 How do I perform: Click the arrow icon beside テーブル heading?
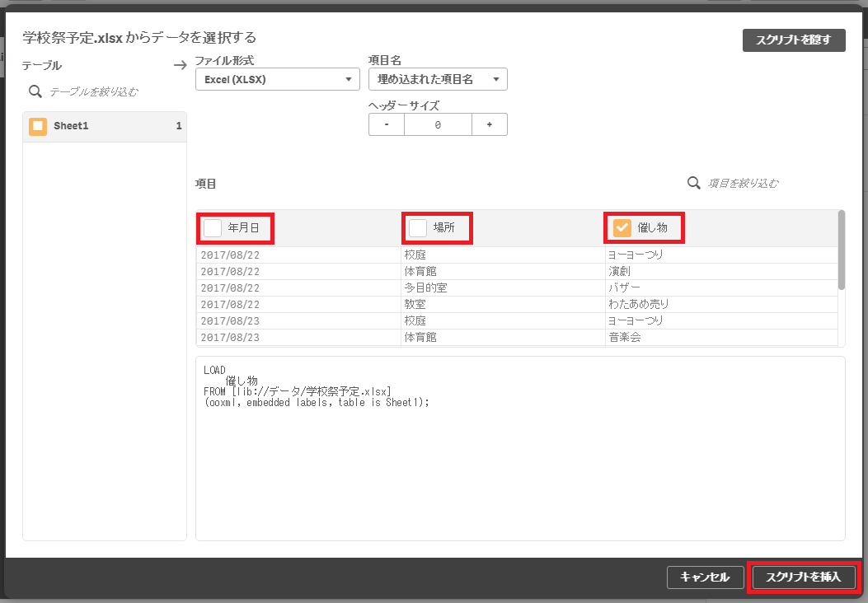click(x=180, y=65)
